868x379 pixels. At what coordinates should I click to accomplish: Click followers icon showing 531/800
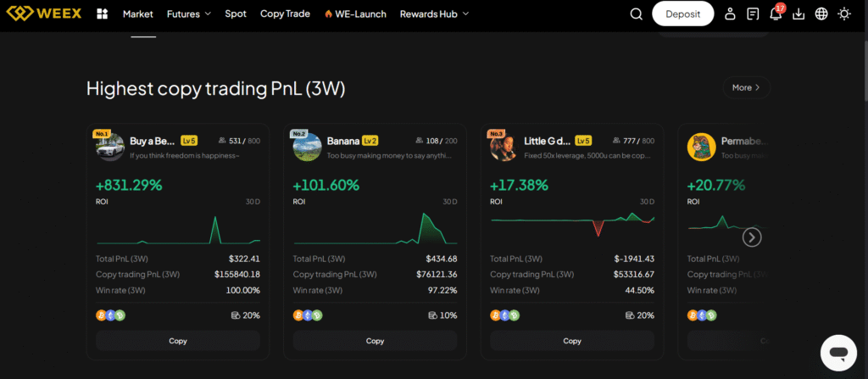223,141
